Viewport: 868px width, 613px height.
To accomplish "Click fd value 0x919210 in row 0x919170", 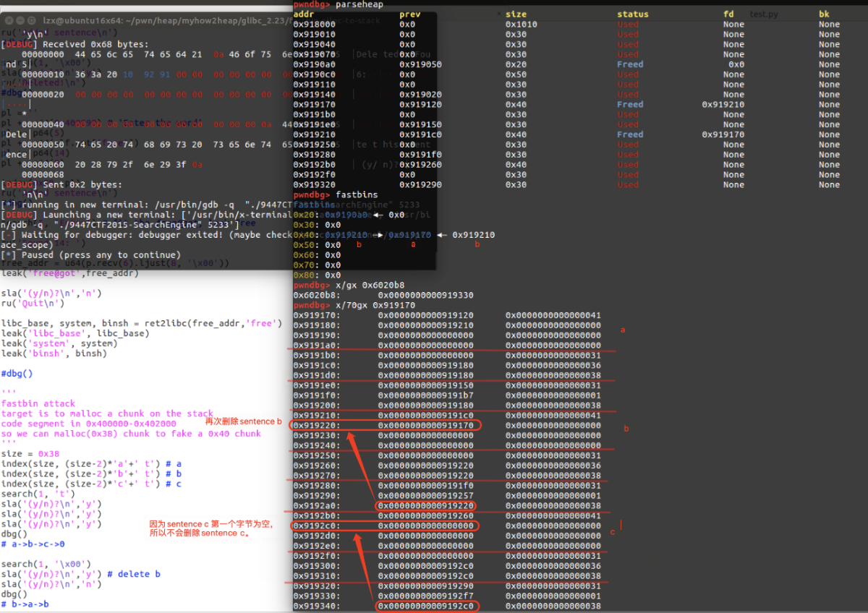I will coord(723,105).
